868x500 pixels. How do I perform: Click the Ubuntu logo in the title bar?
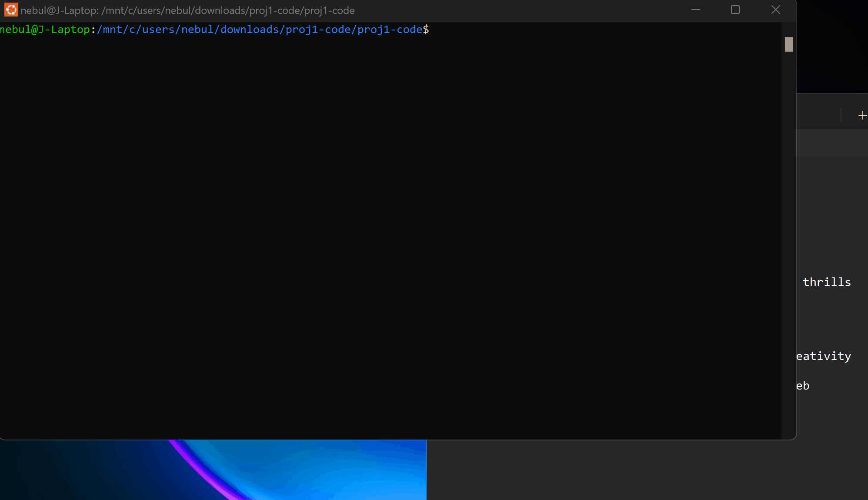(11, 10)
